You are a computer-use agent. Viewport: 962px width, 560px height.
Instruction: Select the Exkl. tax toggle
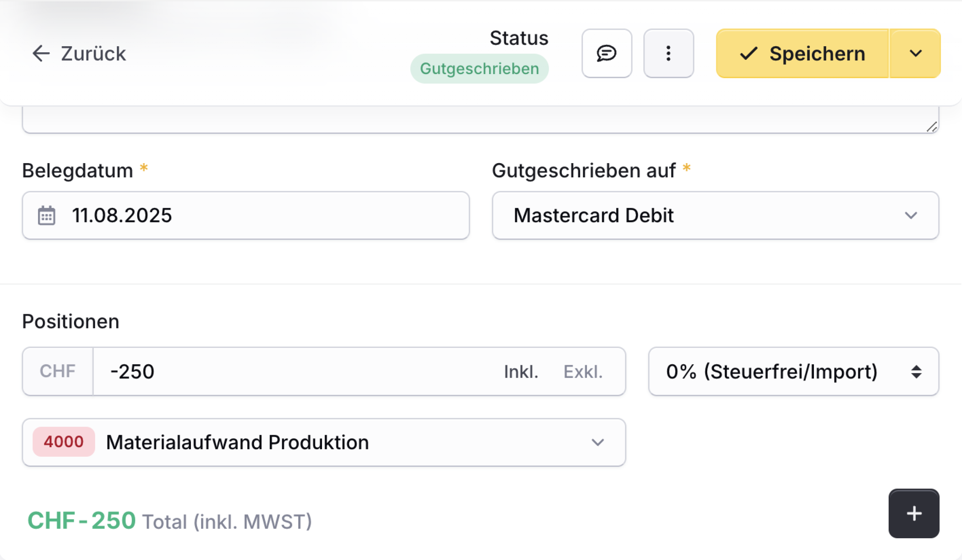coord(583,371)
